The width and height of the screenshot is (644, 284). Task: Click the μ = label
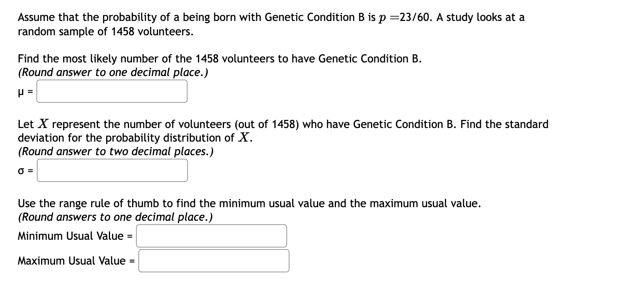pos(25,92)
